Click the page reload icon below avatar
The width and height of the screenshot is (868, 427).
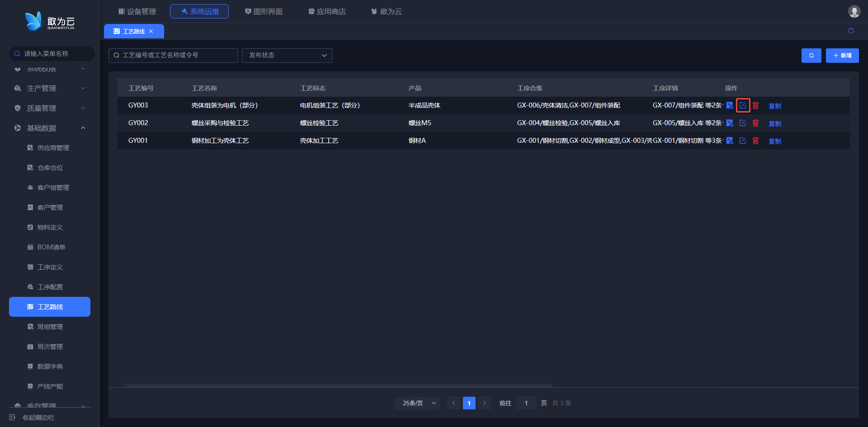click(x=850, y=31)
